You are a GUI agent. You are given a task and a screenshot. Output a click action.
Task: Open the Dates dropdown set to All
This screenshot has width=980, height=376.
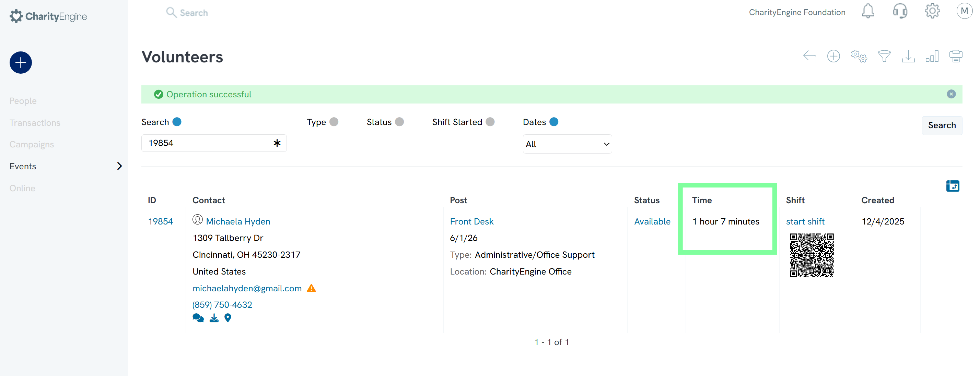coord(567,144)
